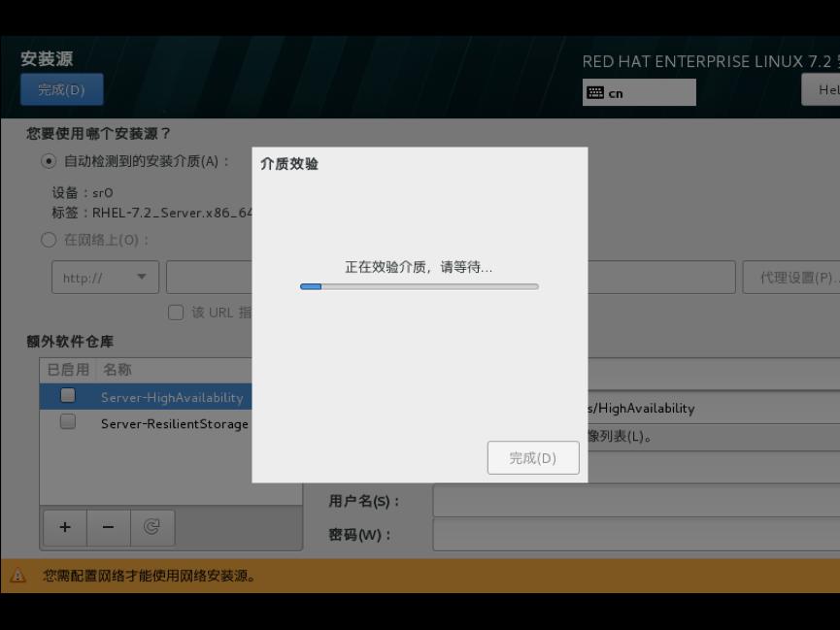Click 完成(D) button in top left header
The height and width of the screenshot is (630, 840).
pos(61,90)
